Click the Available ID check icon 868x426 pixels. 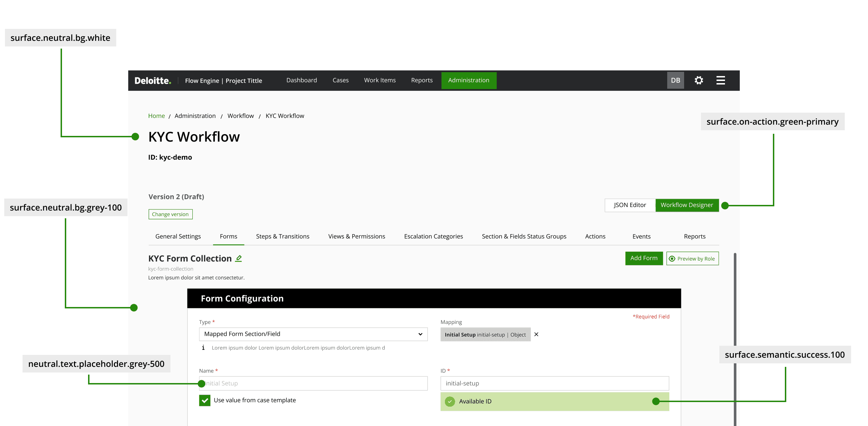tap(450, 401)
